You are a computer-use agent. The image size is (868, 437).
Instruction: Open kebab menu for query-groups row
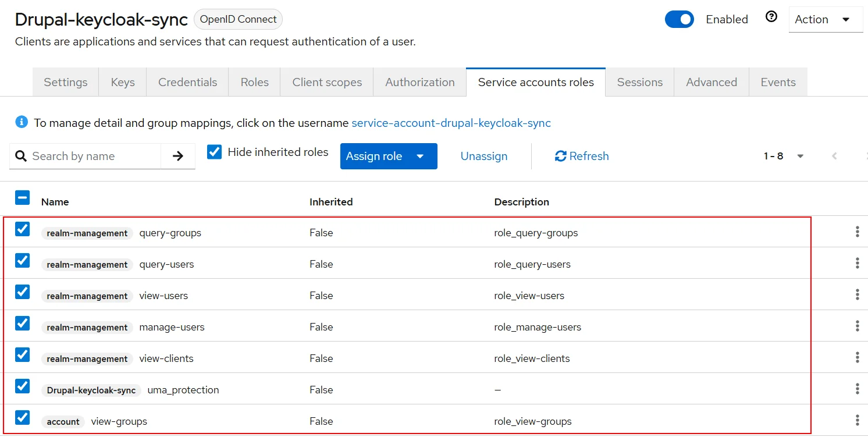point(857,232)
